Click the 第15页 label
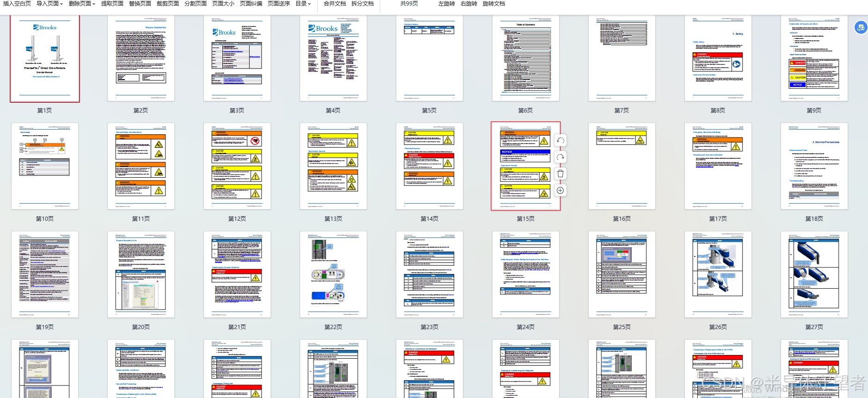868x398 pixels. tap(526, 219)
